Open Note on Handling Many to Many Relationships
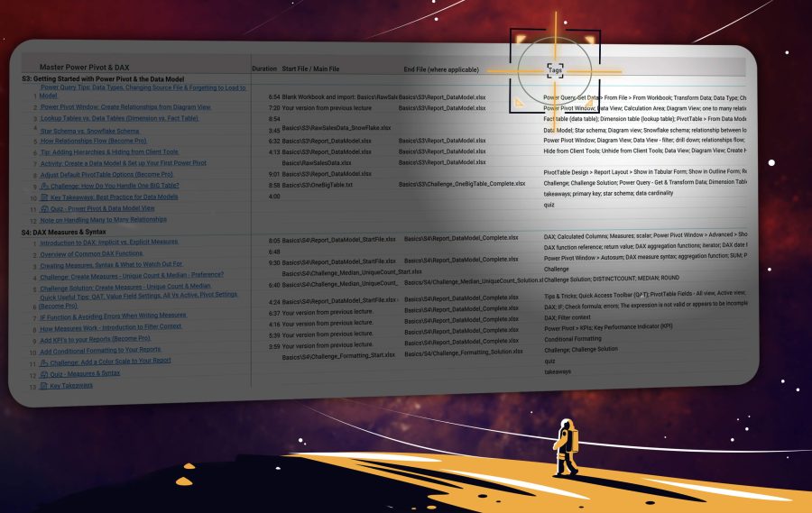This screenshot has height=513, width=812. coord(103,220)
